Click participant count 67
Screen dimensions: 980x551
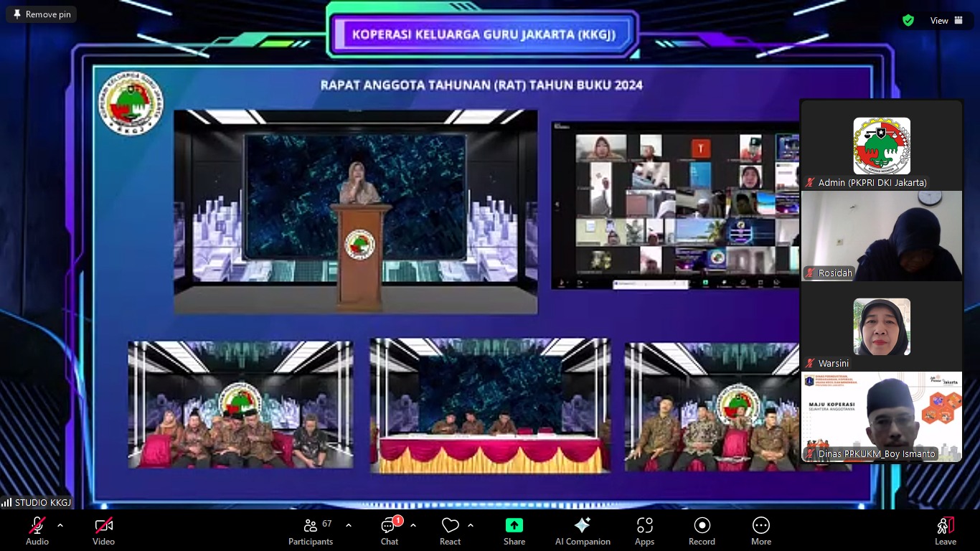click(327, 524)
